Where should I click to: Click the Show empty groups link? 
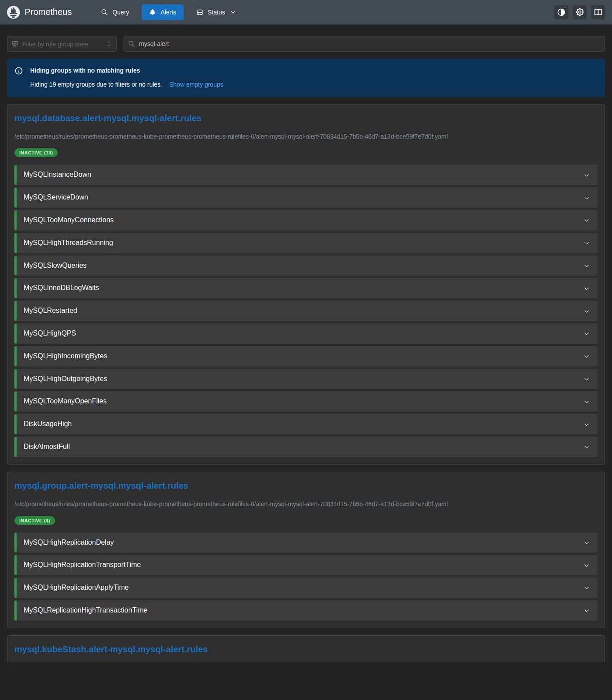pos(196,84)
